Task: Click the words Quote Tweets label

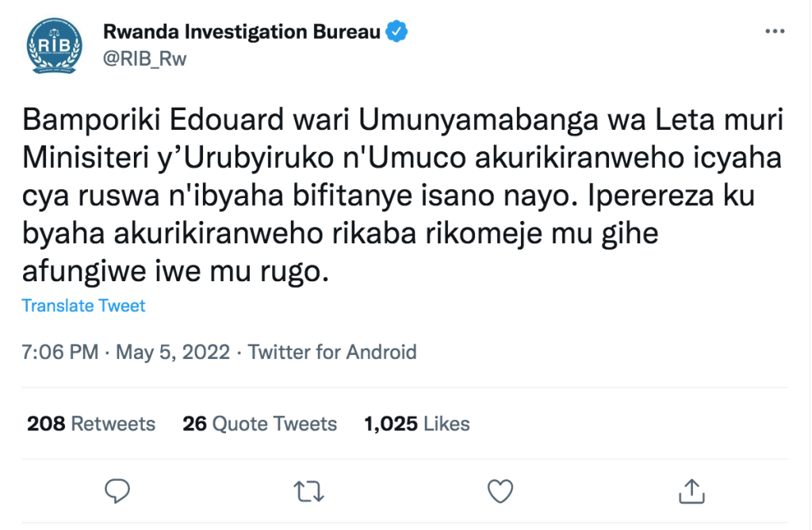Action: (x=274, y=423)
